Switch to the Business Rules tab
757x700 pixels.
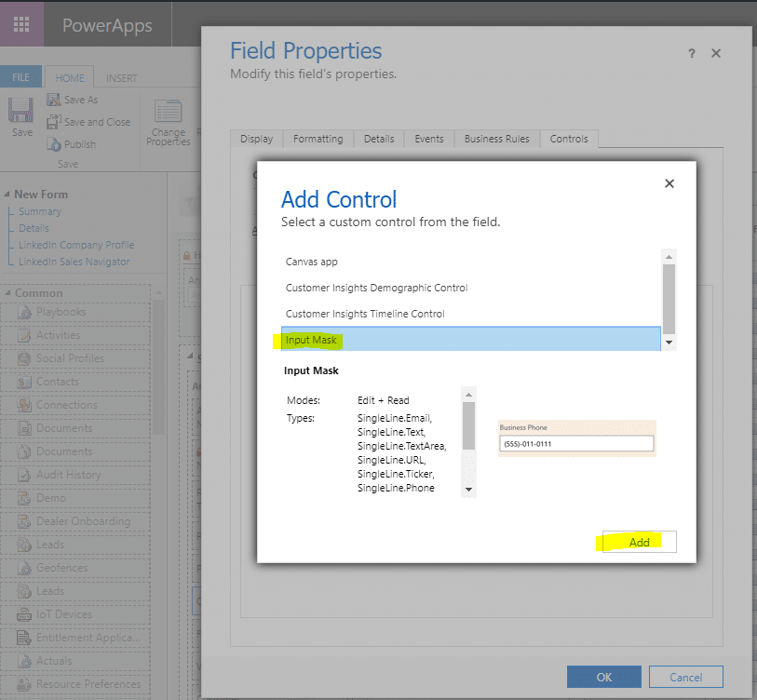point(495,138)
